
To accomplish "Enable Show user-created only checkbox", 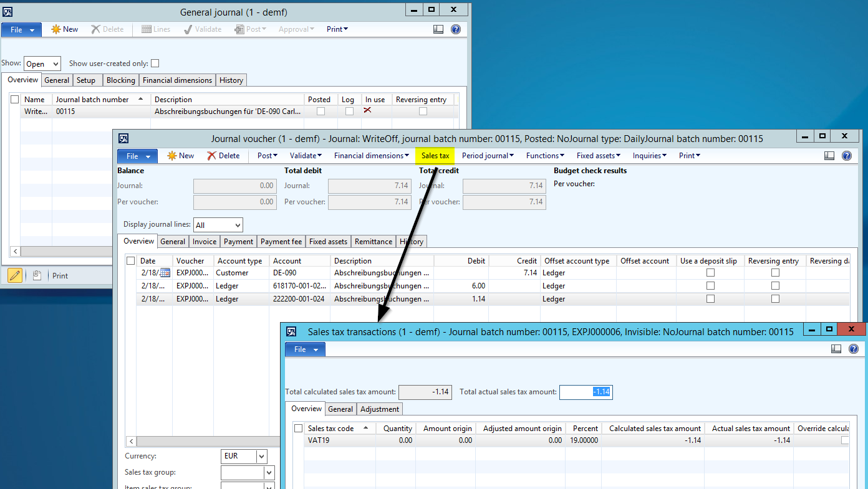I will tap(155, 64).
